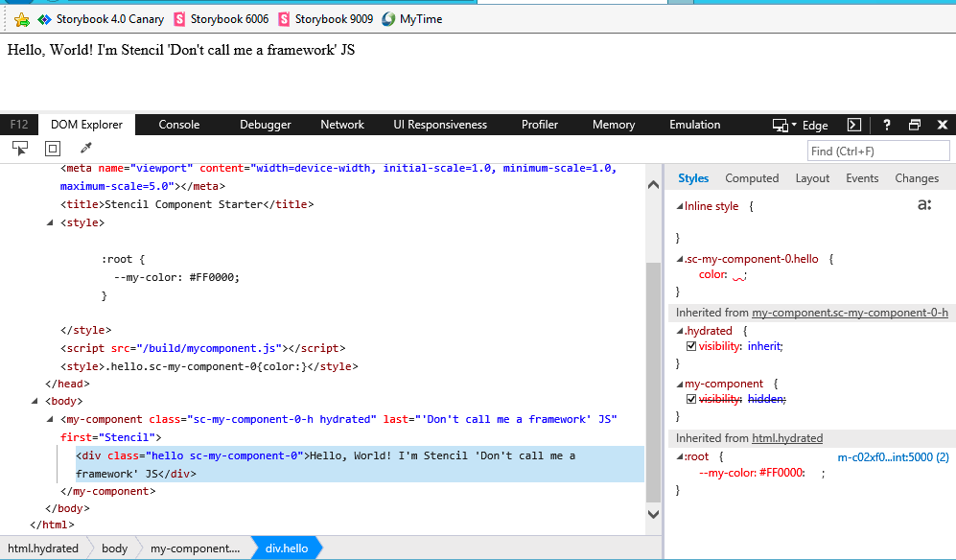The image size is (956, 560).
Task: Select div.hello in the breadcrumb bar
Action: [287, 548]
